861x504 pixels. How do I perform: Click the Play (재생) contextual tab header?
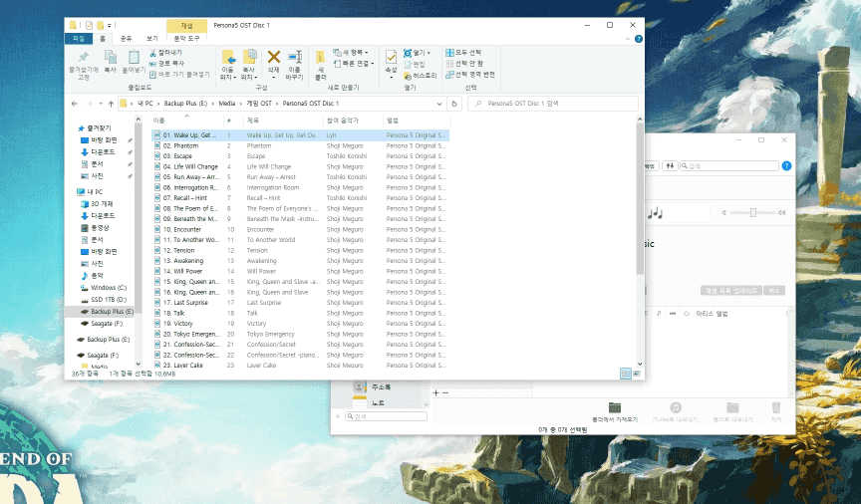(186, 25)
